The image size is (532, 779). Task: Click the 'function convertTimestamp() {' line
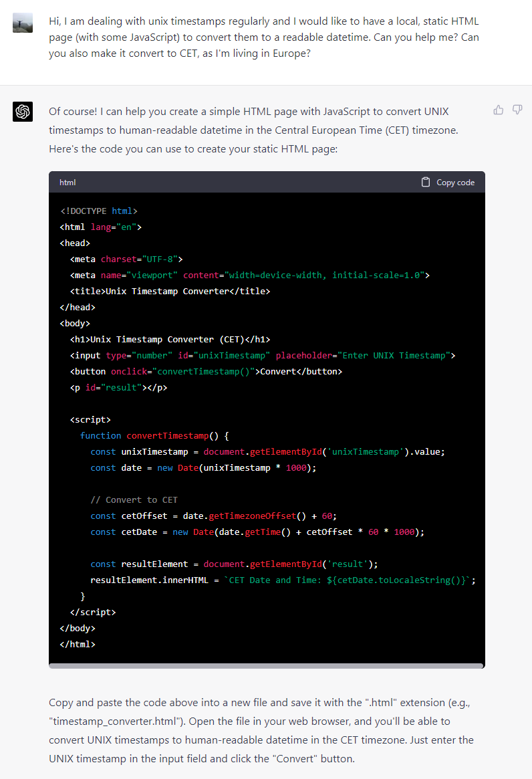pos(154,436)
